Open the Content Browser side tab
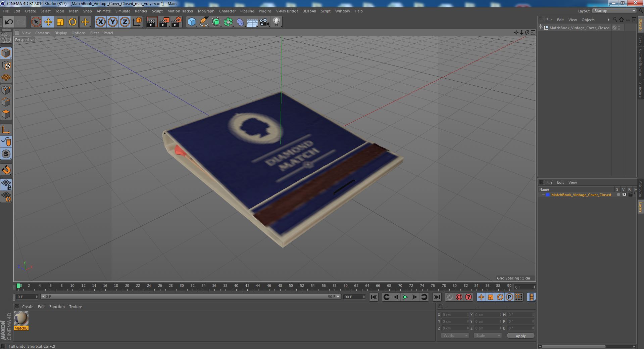 [640, 63]
